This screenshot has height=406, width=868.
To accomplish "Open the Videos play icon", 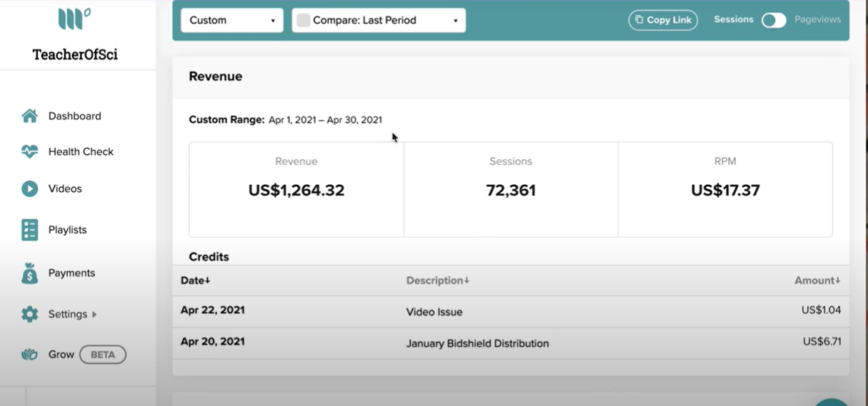I will 29,188.
